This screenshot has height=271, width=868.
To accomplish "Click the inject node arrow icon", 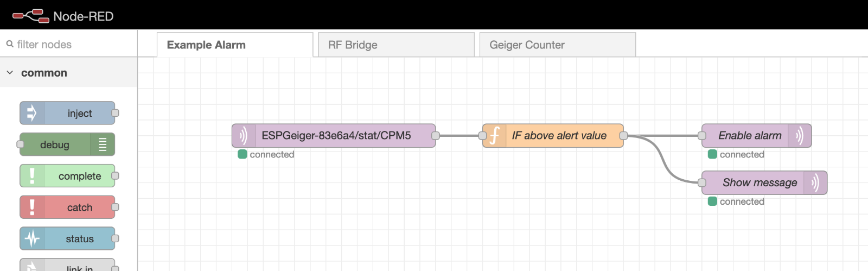I will coord(32,113).
